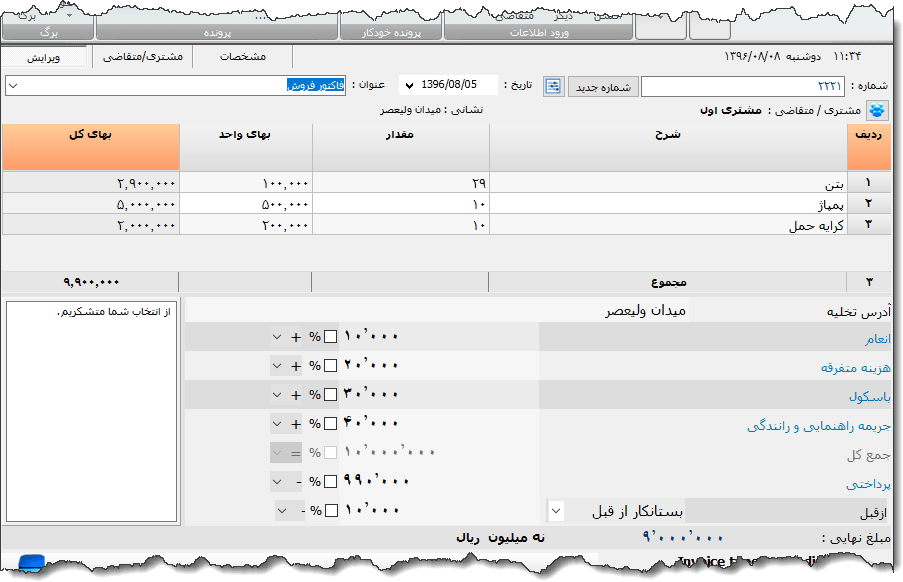Click the plus icon next to انعام
Screen dimensions: 903x582
tap(295, 336)
